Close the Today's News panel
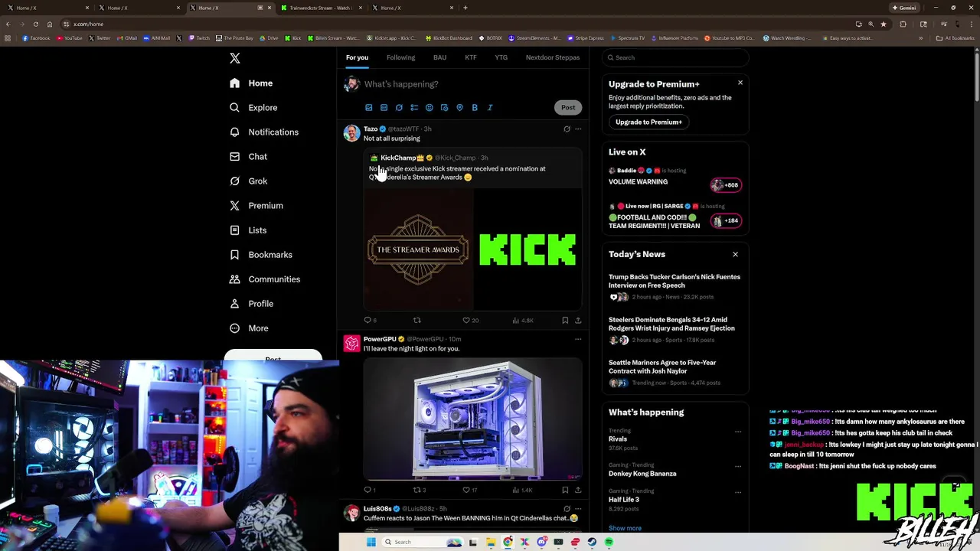Image resolution: width=980 pixels, height=551 pixels. [x=735, y=254]
